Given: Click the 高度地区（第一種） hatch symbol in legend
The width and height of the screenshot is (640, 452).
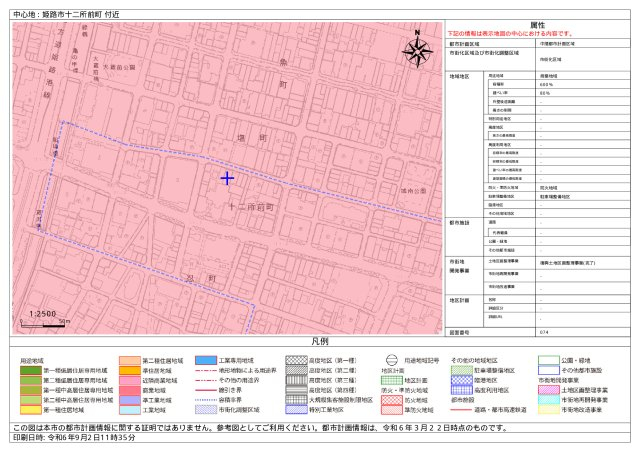Looking at the screenshot, I should coord(294,360).
